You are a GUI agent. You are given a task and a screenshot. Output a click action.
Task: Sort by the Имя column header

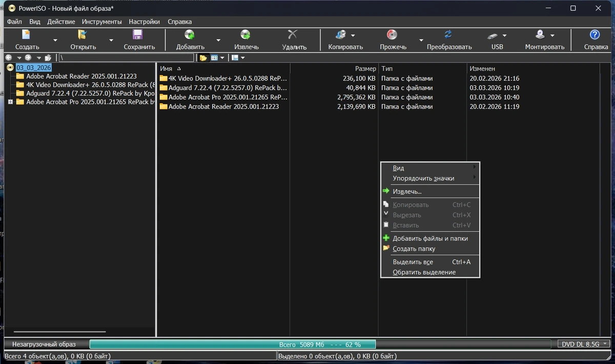point(223,68)
